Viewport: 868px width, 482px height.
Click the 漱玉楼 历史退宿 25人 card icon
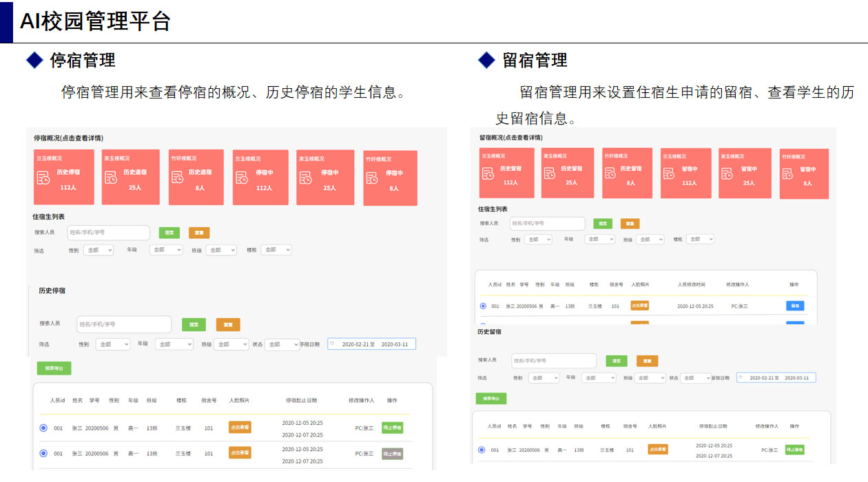coord(111,177)
